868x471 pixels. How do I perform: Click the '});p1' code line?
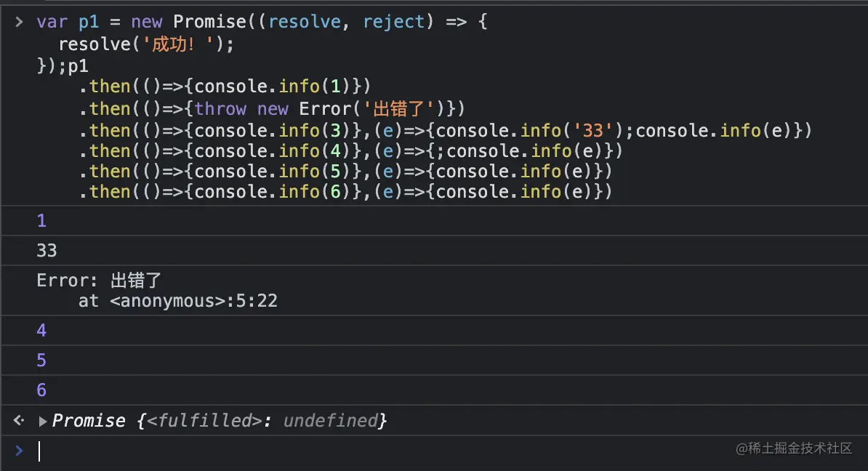click(63, 66)
